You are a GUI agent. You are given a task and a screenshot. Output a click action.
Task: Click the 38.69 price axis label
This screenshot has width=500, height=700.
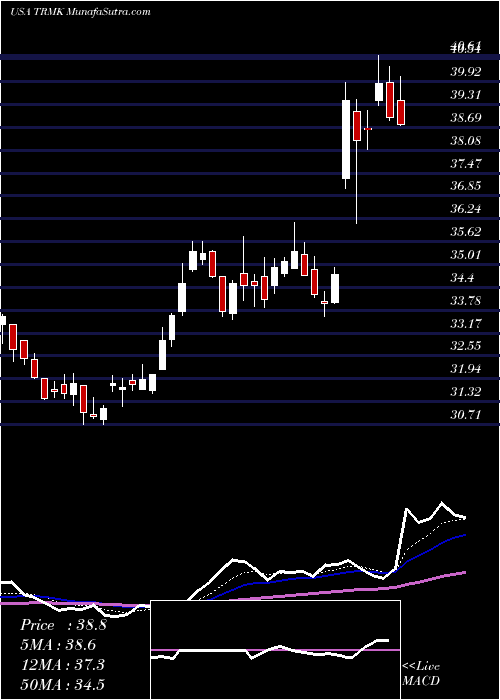(x=466, y=118)
